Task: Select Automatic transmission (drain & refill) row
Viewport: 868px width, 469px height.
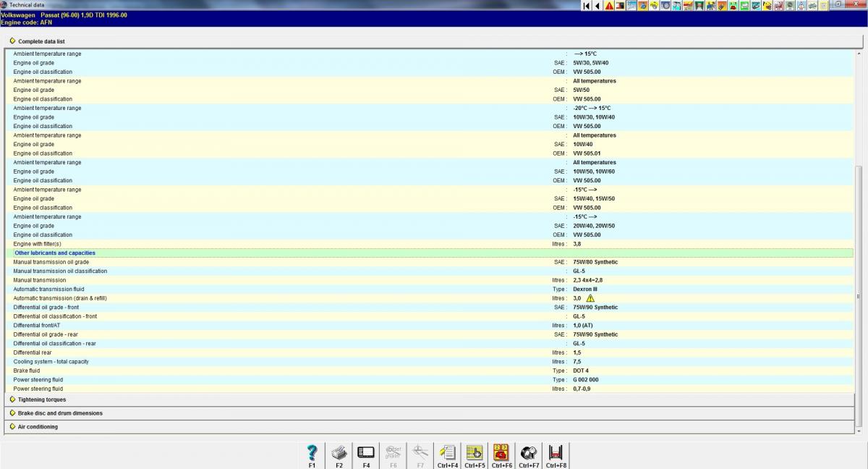Action: coord(429,298)
